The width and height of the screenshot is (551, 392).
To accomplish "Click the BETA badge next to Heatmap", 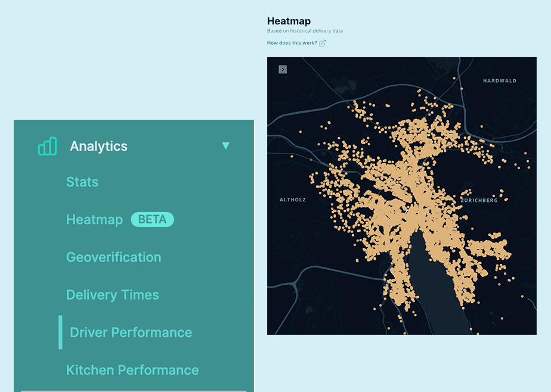I will [x=152, y=219].
